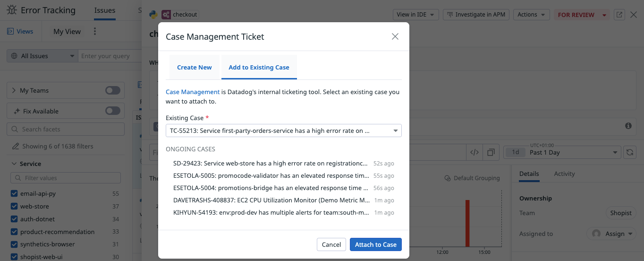Click the copy icon beside code button
The height and width of the screenshot is (261, 644).
(x=491, y=152)
